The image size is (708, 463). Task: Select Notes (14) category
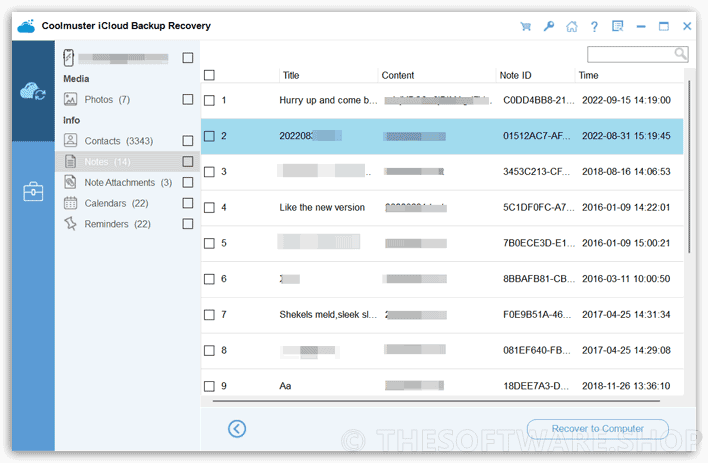point(107,162)
